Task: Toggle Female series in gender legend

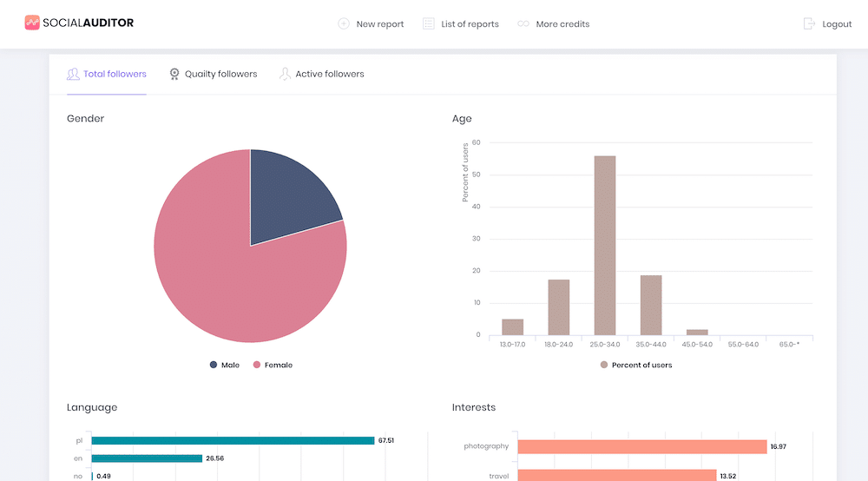Action: point(273,365)
